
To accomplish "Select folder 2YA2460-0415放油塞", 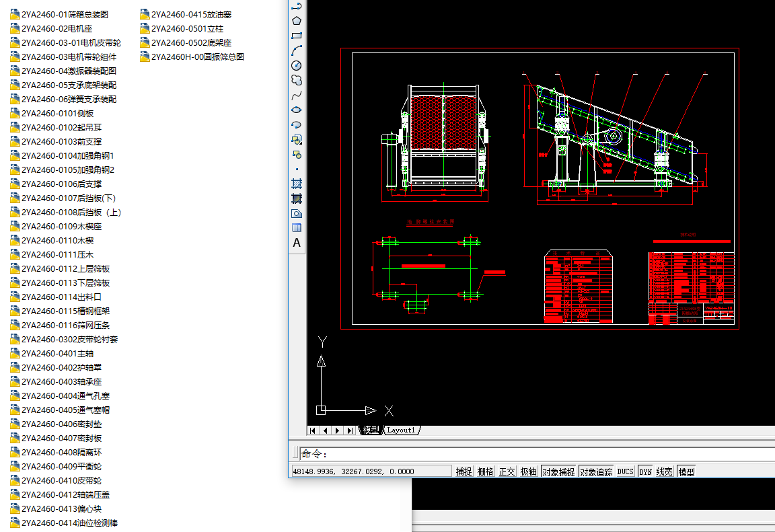I will (186, 14).
